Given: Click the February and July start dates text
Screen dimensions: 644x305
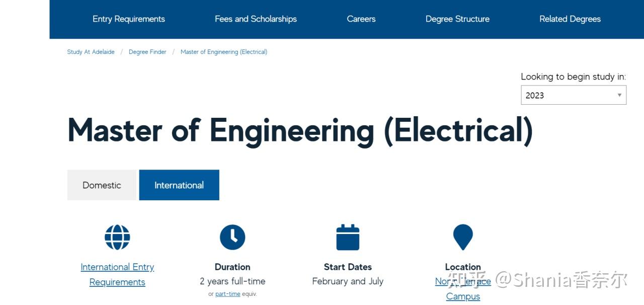Looking at the screenshot, I should coord(348,281).
